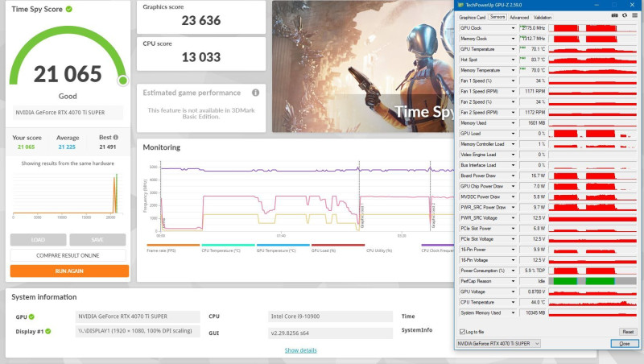Click the Average score 21 225
Screen dimensions: 644x364
coord(67,147)
